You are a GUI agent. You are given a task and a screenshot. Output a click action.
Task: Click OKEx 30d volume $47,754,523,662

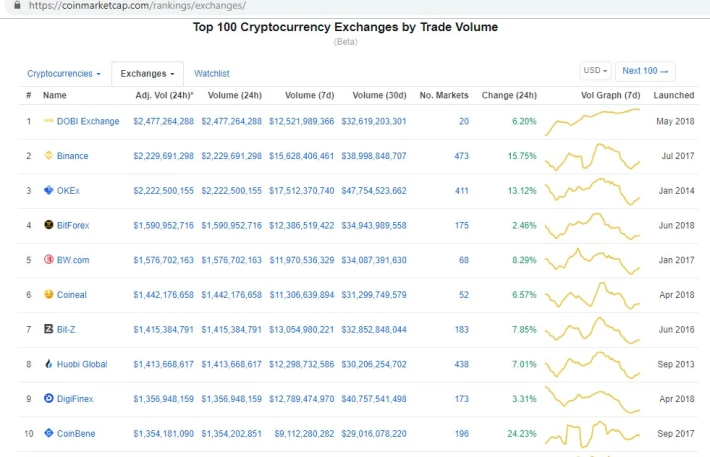click(x=374, y=191)
